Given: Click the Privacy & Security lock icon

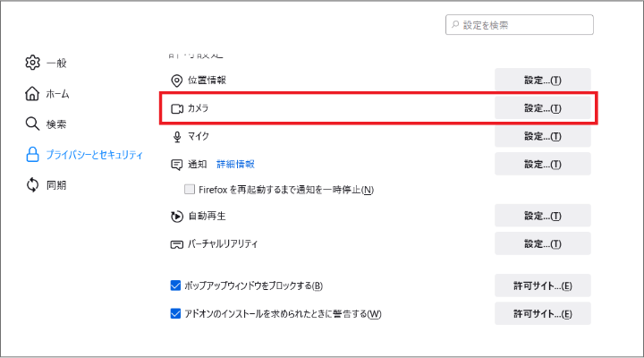Looking at the screenshot, I should tap(32, 154).
